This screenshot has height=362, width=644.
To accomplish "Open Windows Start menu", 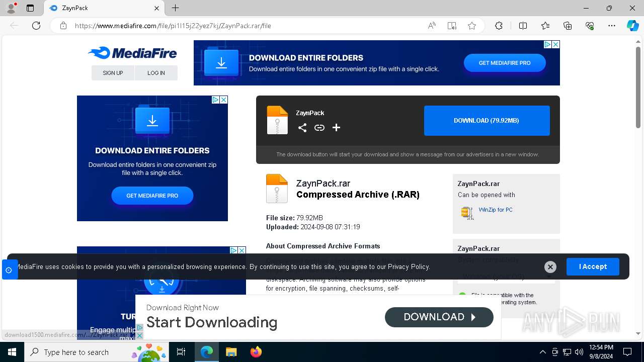I will (x=12, y=352).
